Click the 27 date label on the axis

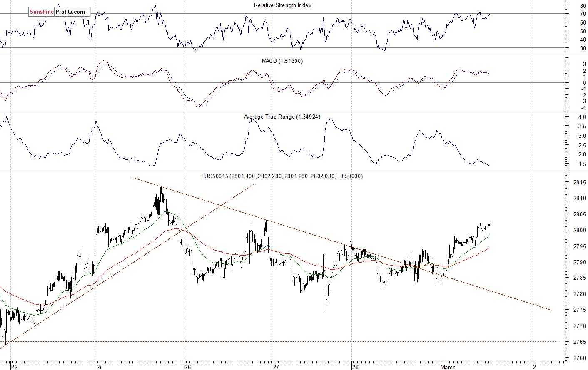[x=276, y=367]
